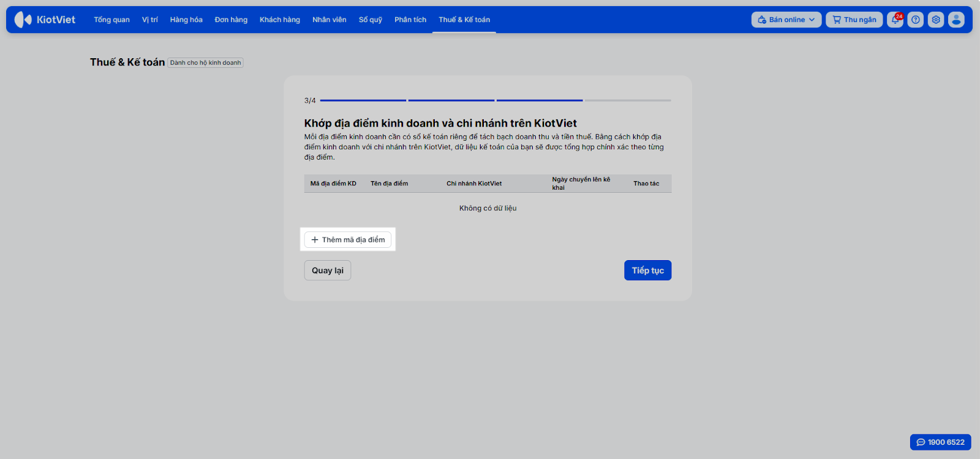Viewport: 980px width, 459px height.
Task: Click the KiotViet logo
Action: [45, 20]
